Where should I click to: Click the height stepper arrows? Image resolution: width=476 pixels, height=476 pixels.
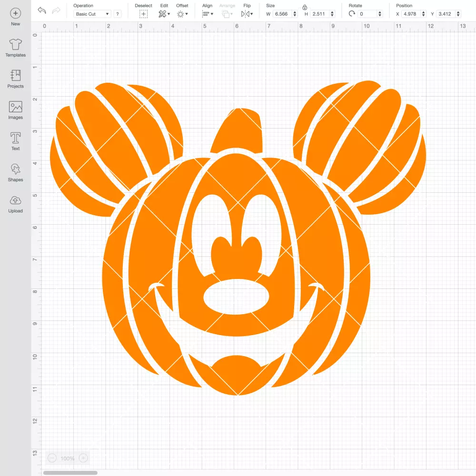(x=332, y=14)
